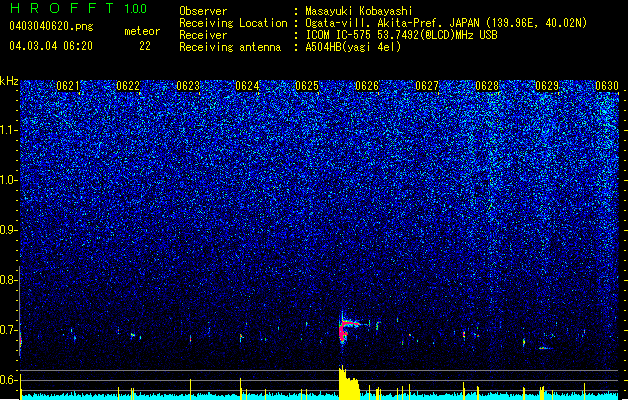Click the 0.9 kHz axis tick label

[8, 230]
